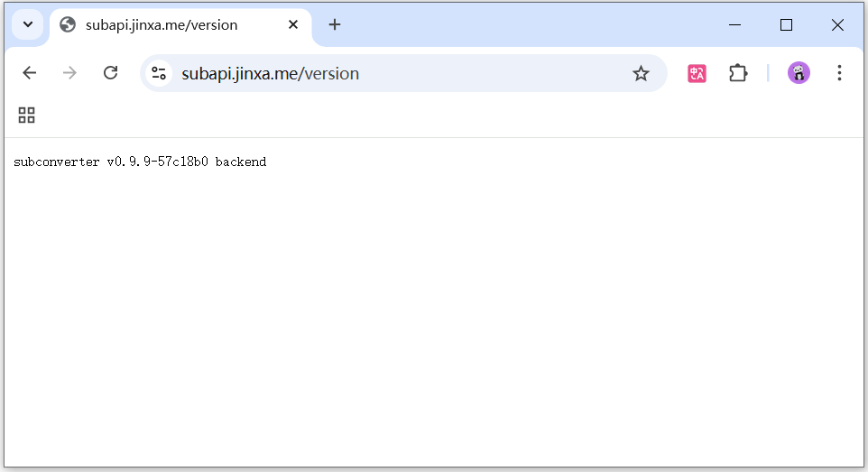Open Chrome's three-dot menu

pyautogui.click(x=839, y=73)
